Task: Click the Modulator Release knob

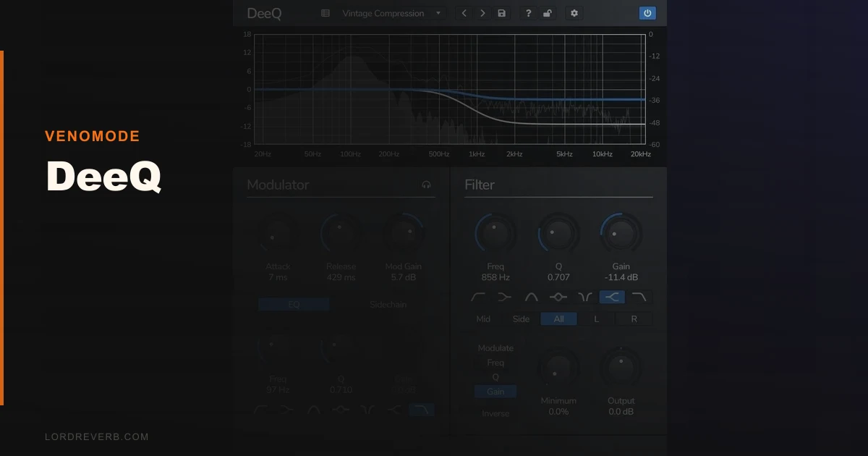Action: tap(341, 235)
